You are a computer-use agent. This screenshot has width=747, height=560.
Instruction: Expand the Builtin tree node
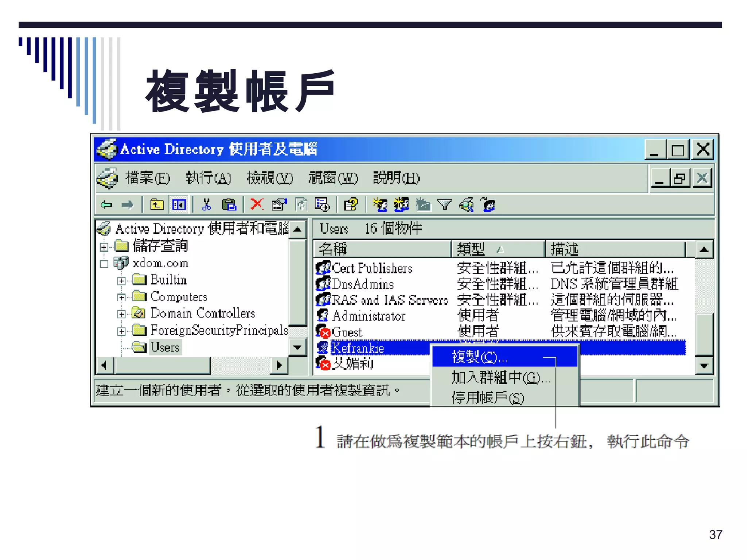click(121, 281)
